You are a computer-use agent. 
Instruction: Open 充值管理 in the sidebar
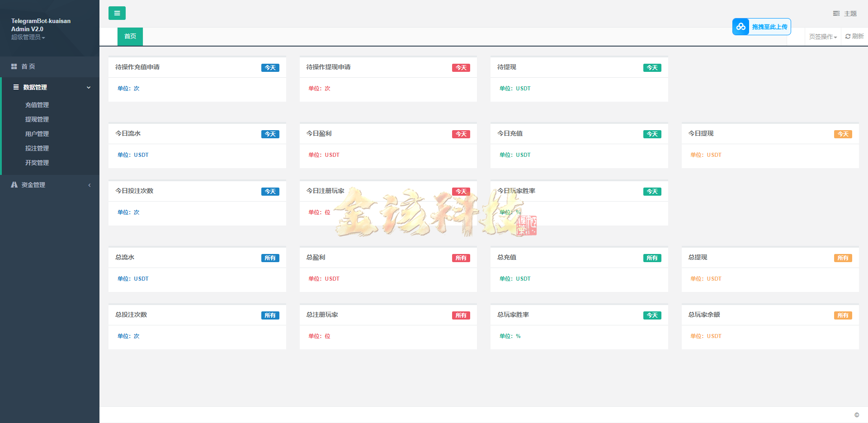tap(37, 105)
